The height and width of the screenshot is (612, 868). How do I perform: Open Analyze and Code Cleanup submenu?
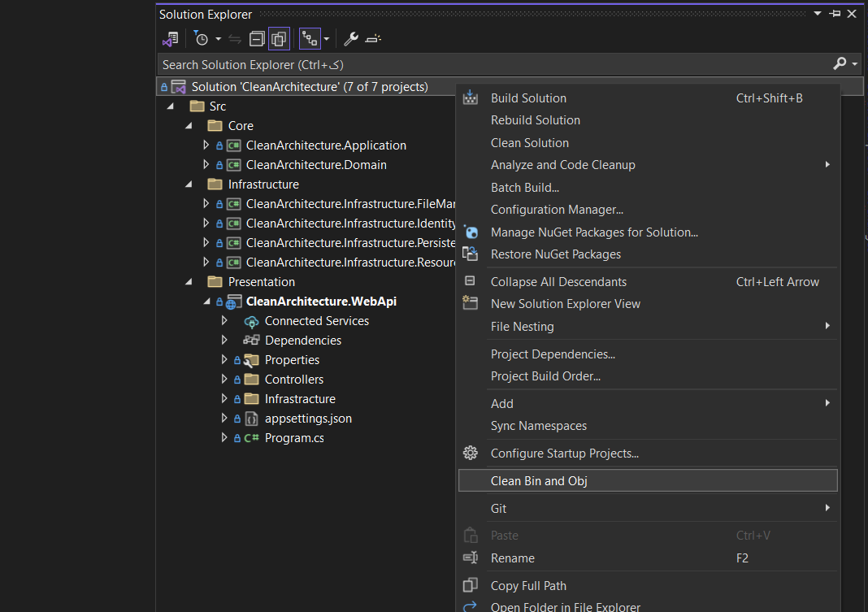(648, 165)
